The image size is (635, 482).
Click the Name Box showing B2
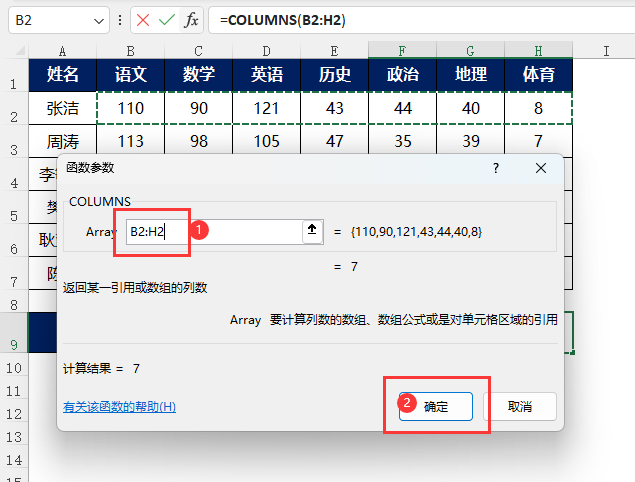(59, 20)
